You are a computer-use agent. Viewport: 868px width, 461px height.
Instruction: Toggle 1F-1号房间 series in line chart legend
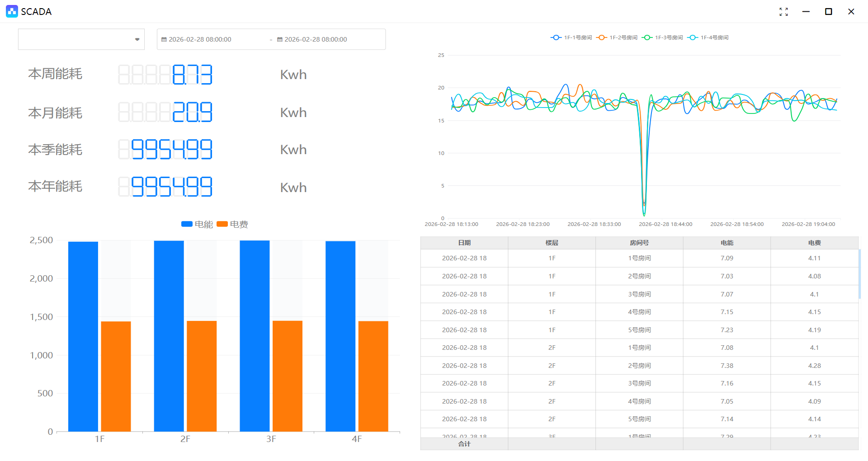pos(571,38)
